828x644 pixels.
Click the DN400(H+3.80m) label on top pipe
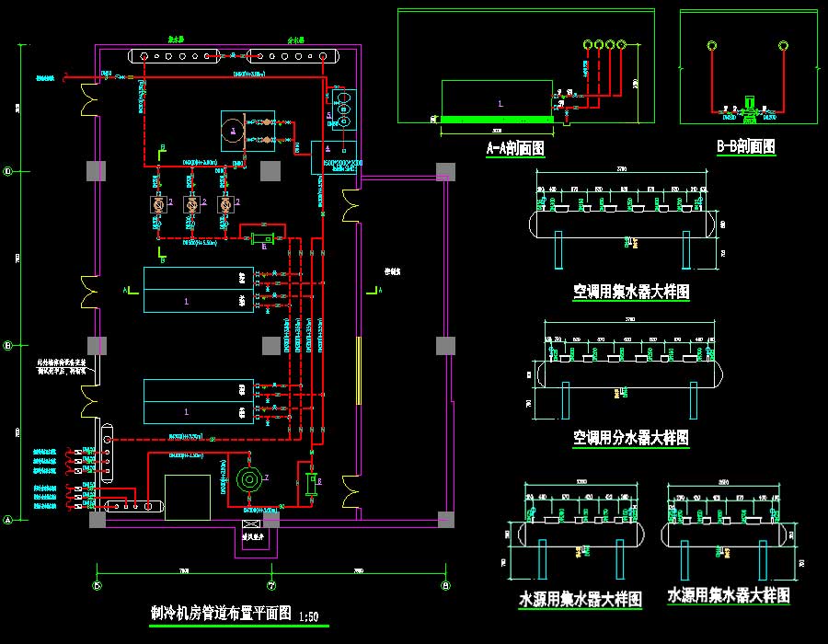248,75
